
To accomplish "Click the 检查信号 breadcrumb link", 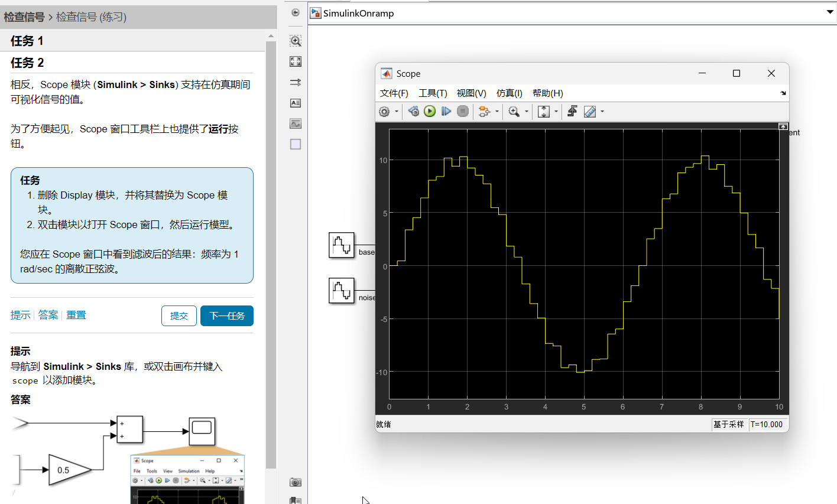I will point(24,17).
